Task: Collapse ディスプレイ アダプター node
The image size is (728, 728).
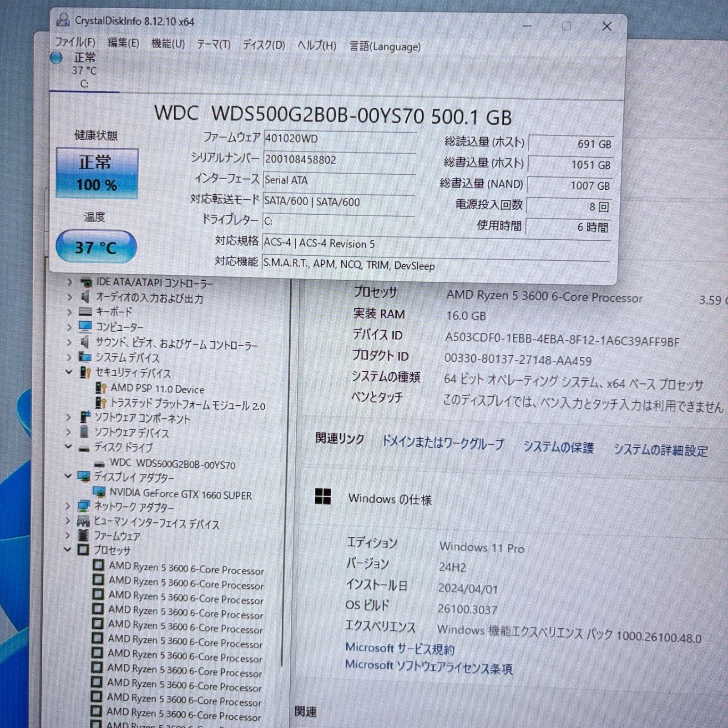Action: coord(68,476)
